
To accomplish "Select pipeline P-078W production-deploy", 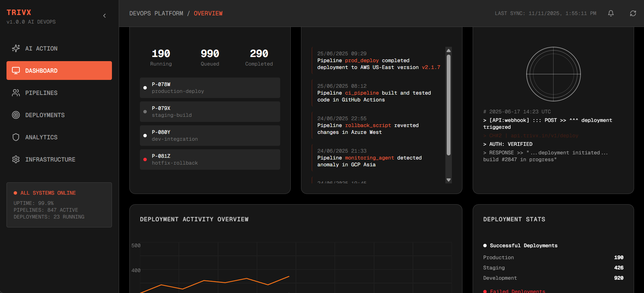I will (210, 88).
